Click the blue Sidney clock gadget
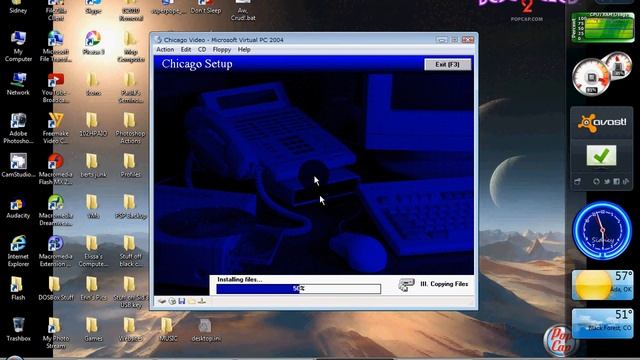 pyautogui.click(x=602, y=231)
